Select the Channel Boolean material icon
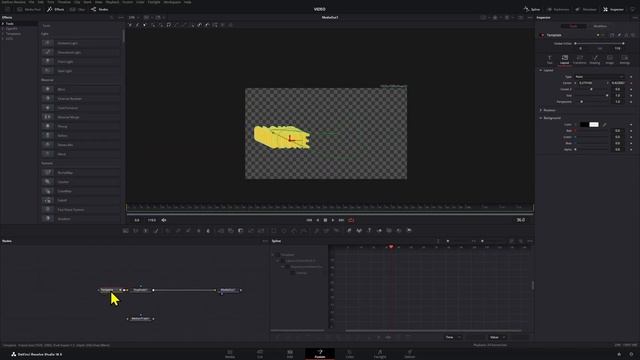Screen dimensions: 640x360 pos(47,98)
